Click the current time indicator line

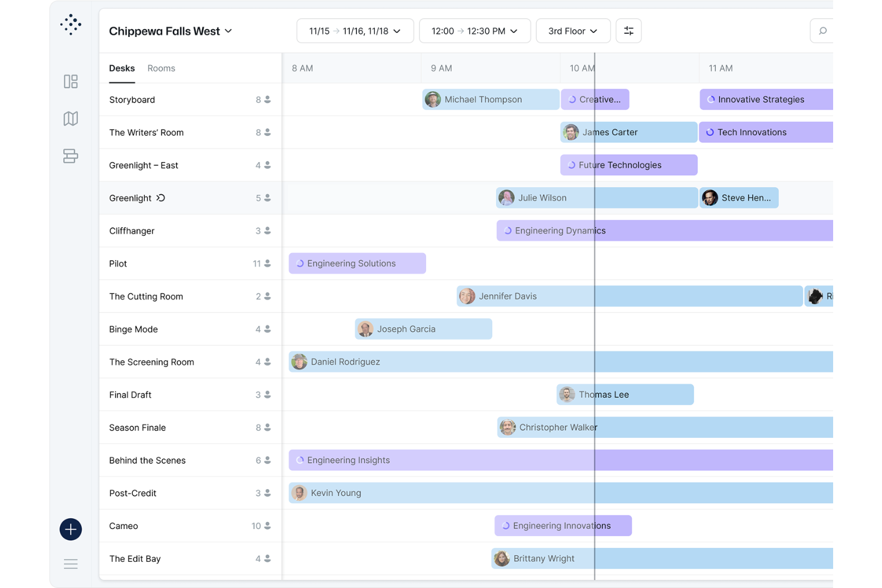[594, 298]
